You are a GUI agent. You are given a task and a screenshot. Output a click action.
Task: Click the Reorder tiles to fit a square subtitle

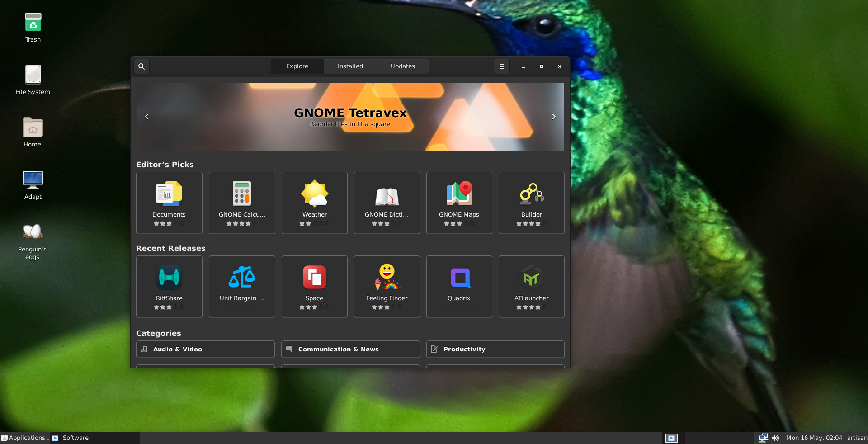pyautogui.click(x=350, y=124)
